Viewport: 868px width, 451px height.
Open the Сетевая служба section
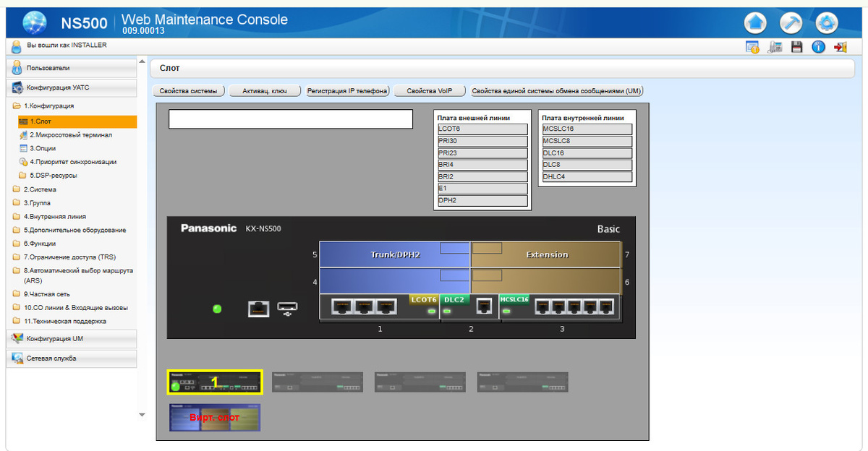coord(72,358)
